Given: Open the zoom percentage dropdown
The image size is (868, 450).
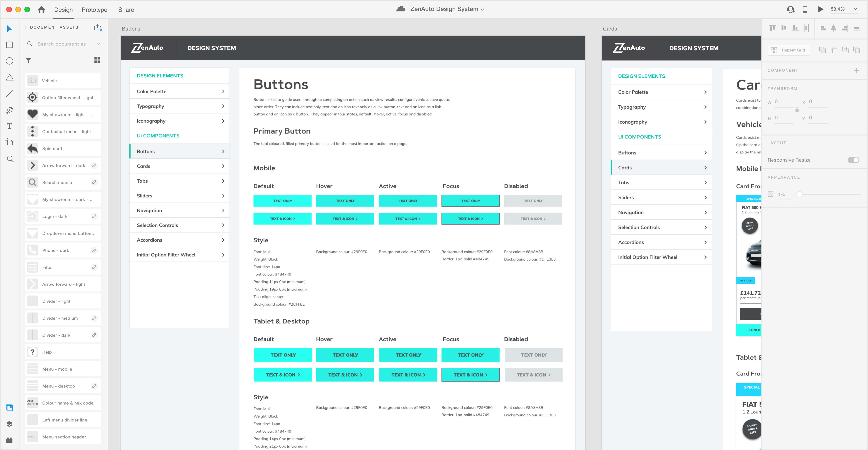Looking at the screenshot, I should [x=855, y=9].
